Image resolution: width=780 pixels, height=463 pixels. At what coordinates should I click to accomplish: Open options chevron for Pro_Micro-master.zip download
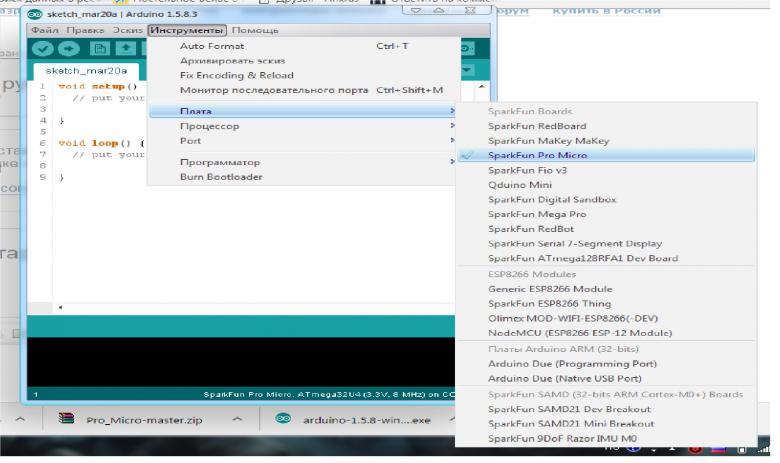[237, 419]
